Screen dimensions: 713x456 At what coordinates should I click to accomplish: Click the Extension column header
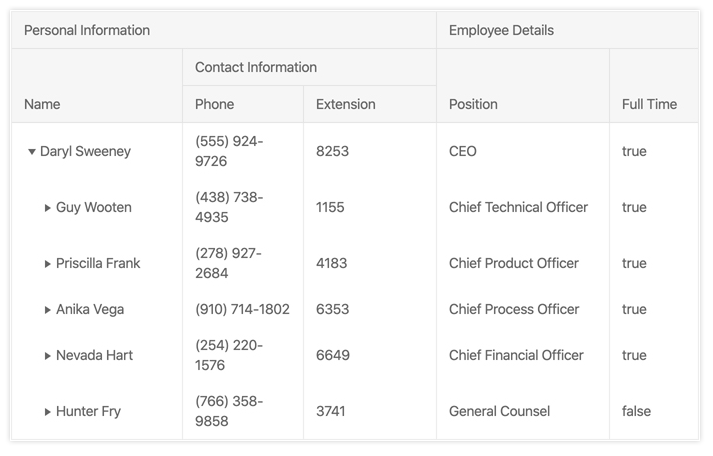370,104
